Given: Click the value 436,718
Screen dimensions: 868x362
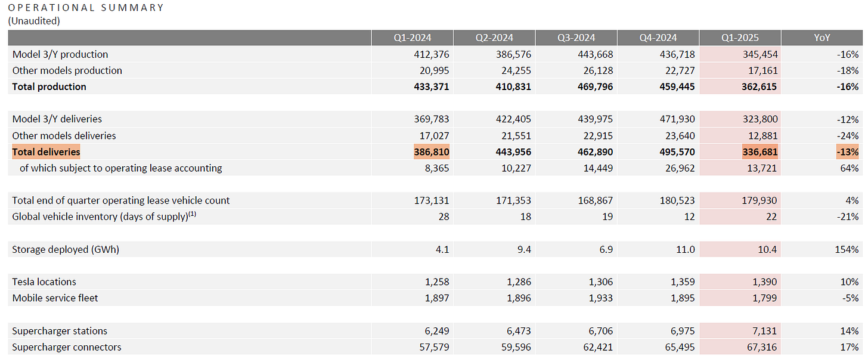Looking at the screenshot, I should [677, 54].
